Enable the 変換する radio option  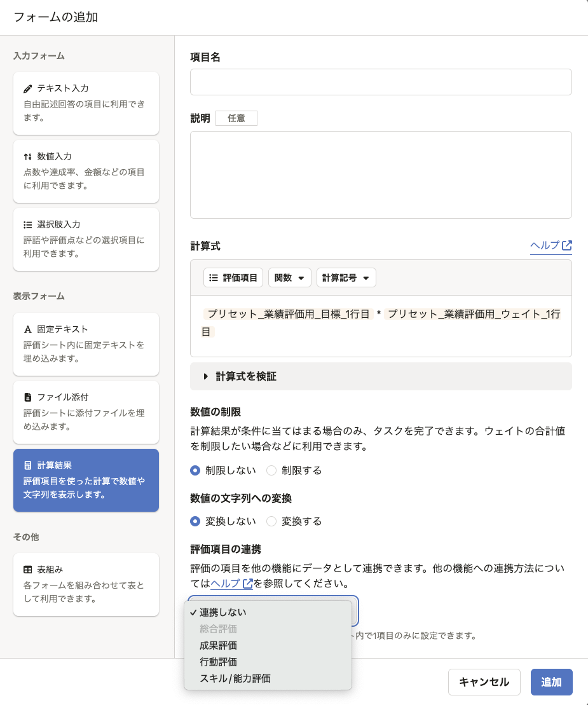click(x=271, y=521)
